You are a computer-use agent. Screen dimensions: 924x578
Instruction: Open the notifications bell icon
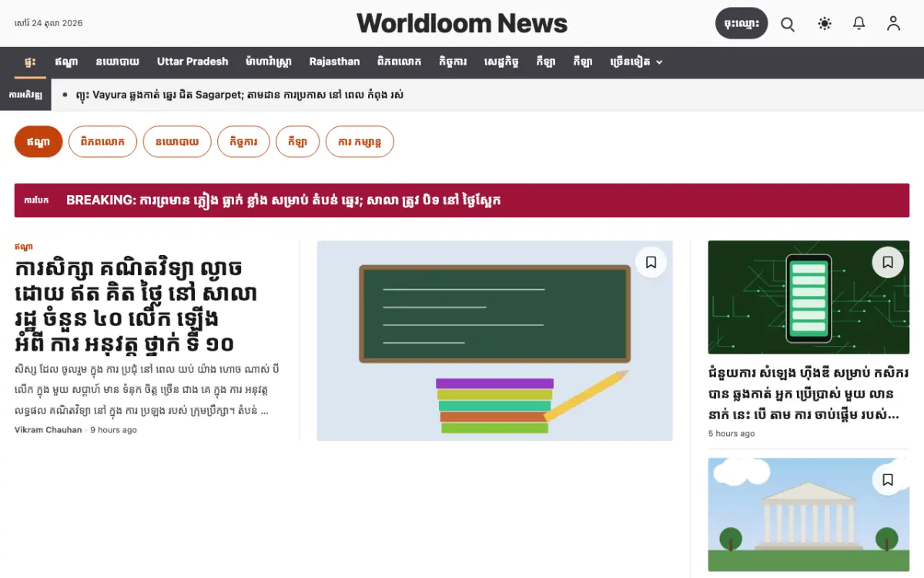click(x=859, y=24)
